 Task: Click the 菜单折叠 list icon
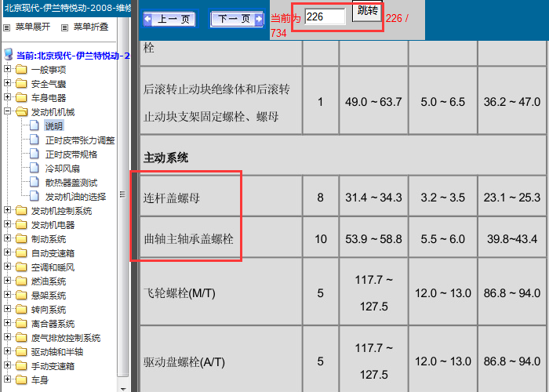65,27
